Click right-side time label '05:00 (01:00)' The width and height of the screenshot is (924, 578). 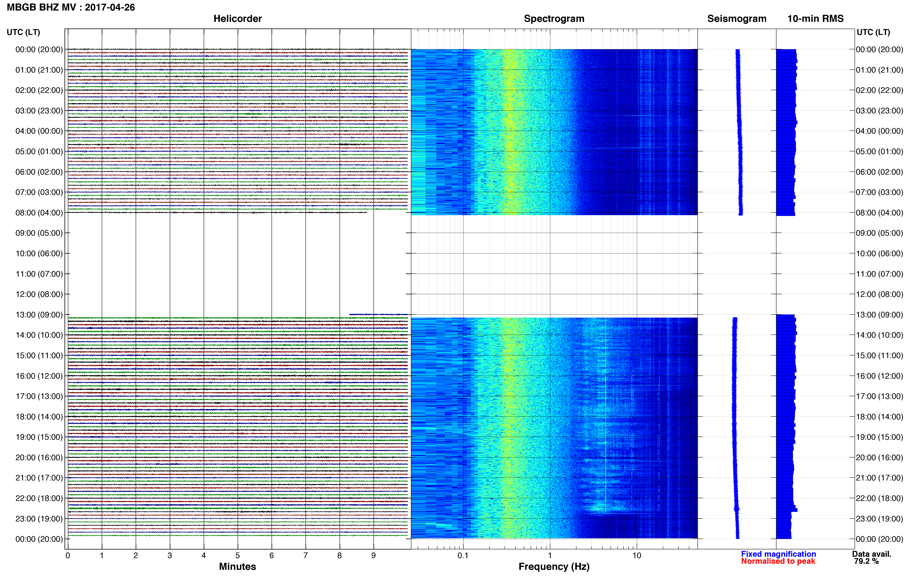(879, 151)
